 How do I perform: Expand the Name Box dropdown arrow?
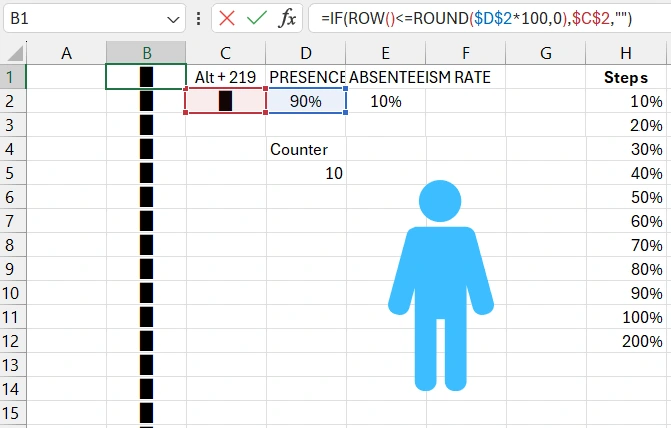(x=174, y=18)
